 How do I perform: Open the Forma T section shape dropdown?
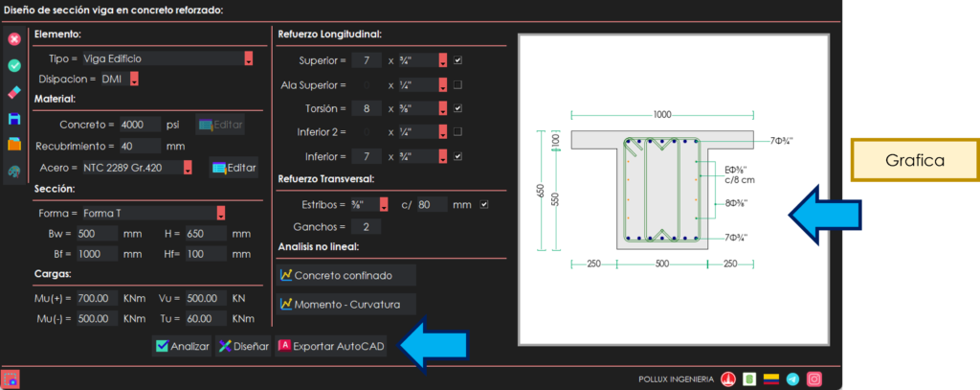[221, 213]
